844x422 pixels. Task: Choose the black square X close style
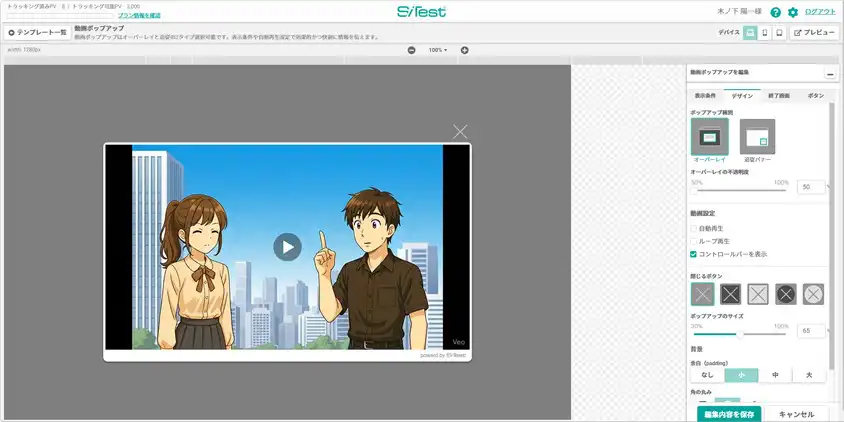[730, 294]
